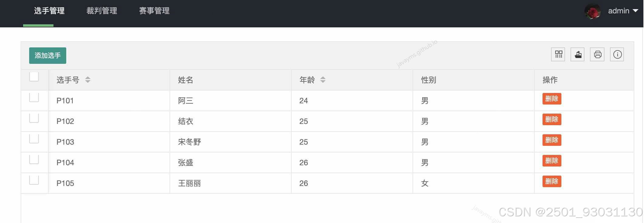Select the checkbox for row P101
Screen dimensions: 644x223
34,97
